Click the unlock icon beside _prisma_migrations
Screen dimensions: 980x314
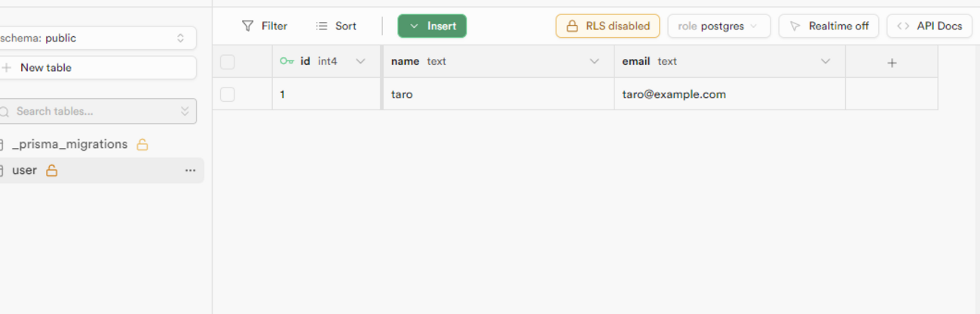142,144
